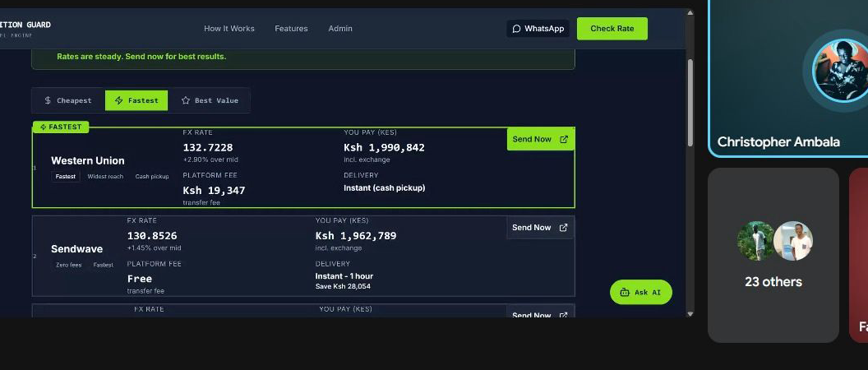
Task: Click the lightning bolt icon on Fastest tab
Action: (x=118, y=100)
